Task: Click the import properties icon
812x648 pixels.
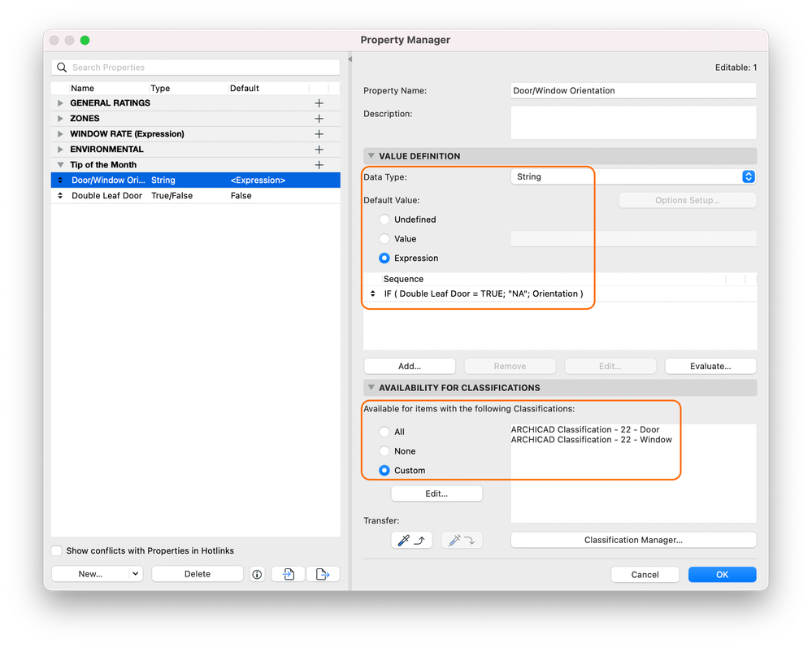Action: point(289,574)
